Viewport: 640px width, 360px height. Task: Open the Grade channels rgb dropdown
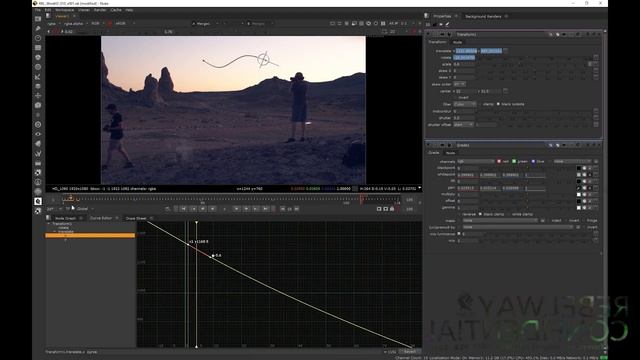click(x=476, y=162)
